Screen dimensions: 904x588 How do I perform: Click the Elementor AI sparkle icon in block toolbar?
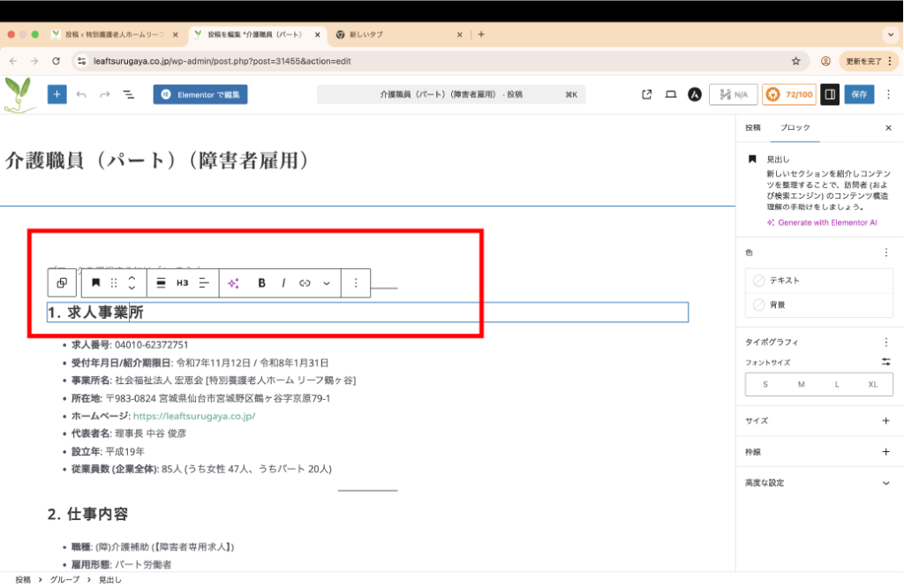coord(233,283)
